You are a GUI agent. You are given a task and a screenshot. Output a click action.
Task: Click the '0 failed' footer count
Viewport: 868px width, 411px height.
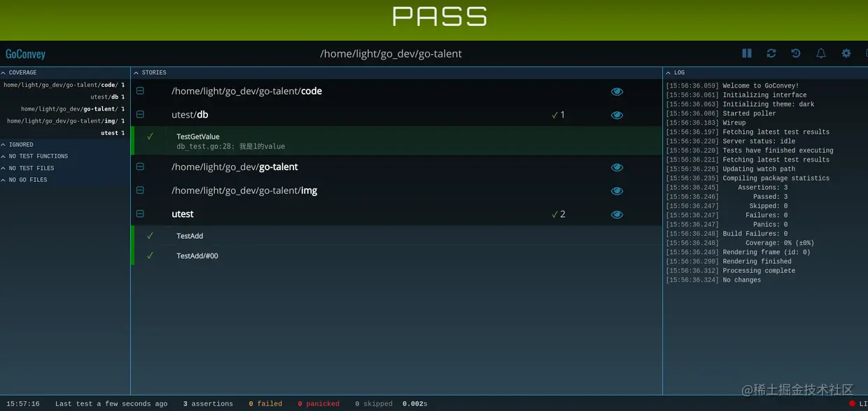coord(265,404)
